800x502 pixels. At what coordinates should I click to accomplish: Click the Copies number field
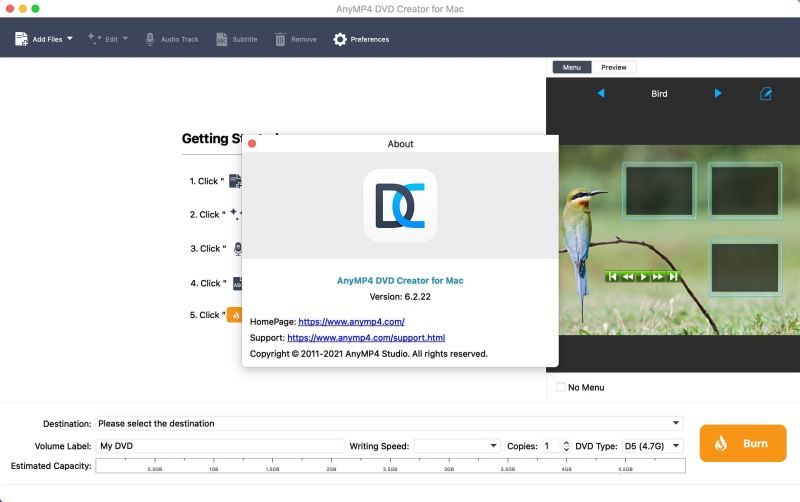pos(551,446)
